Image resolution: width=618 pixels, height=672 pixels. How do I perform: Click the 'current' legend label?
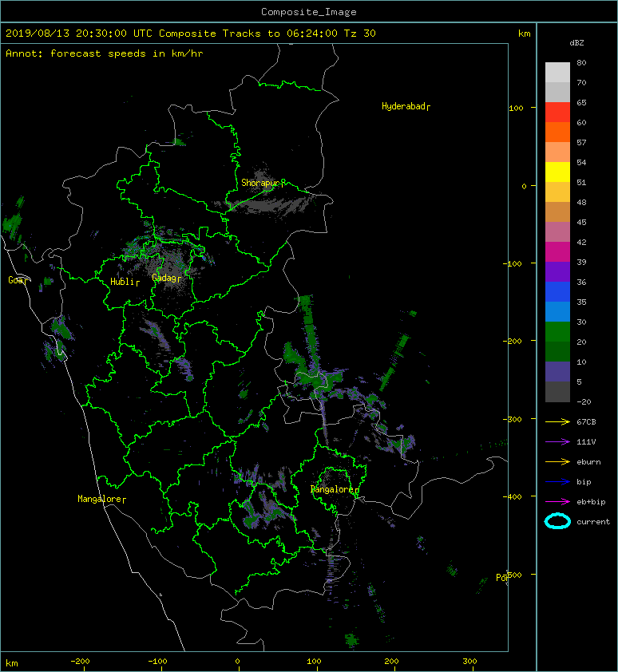[593, 522]
